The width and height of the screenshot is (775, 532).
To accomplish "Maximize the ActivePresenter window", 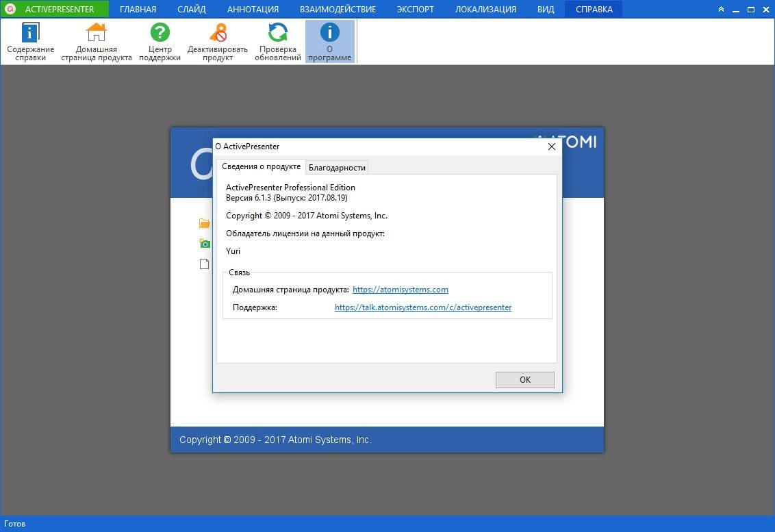I will click(751, 9).
